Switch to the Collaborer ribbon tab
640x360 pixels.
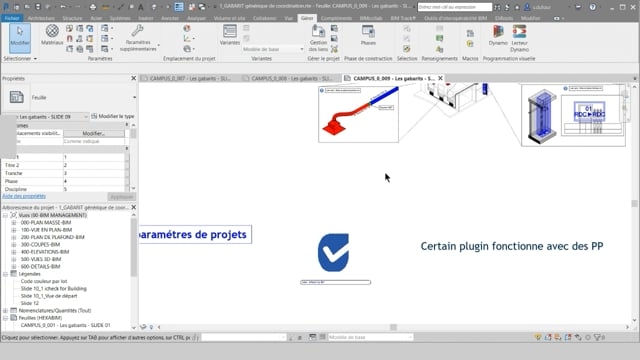coord(264,18)
